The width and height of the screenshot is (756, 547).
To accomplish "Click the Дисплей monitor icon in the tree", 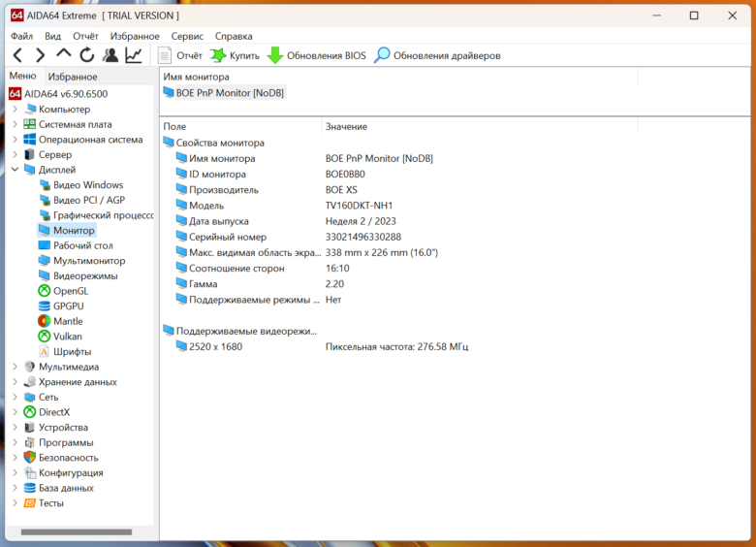I will point(29,170).
